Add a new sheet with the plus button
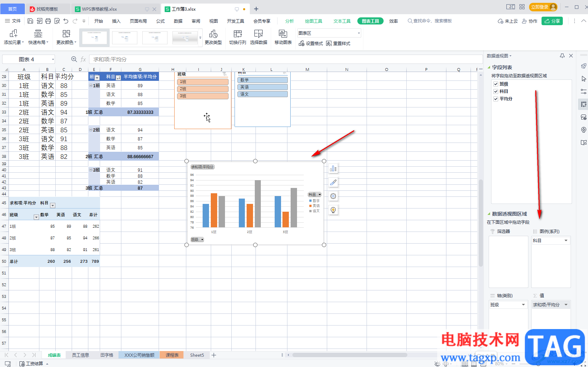Screen dimensions: 588x367 pos(214,355)
